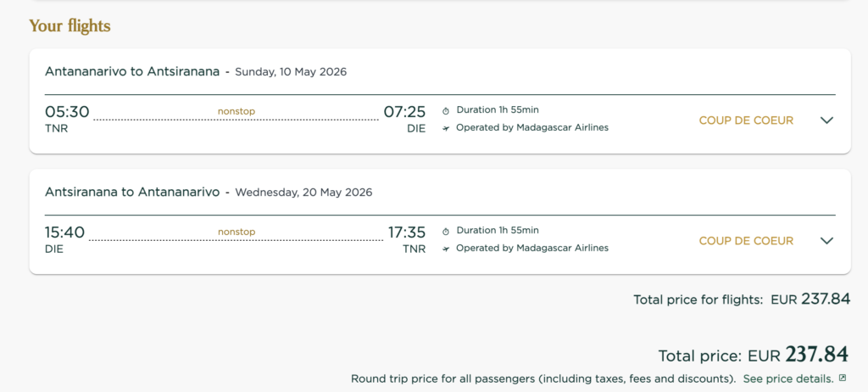Click the 05:30 departure time from TNR

coord(67,112)
